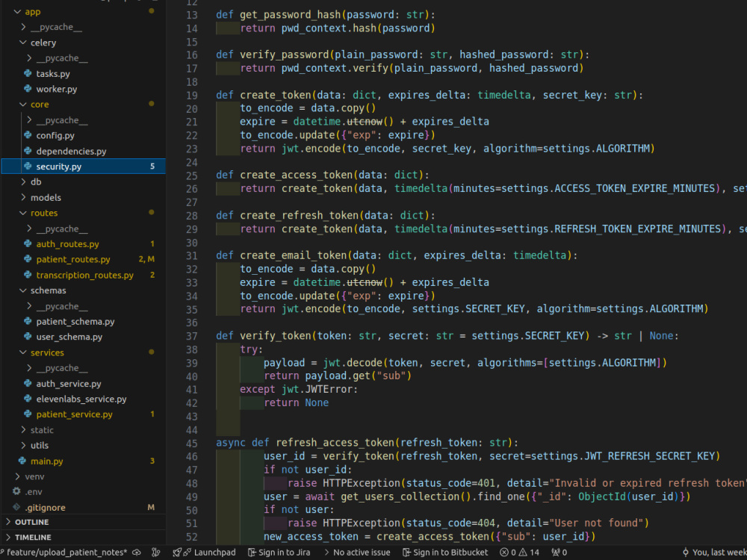
Task: Click refresh_access_token function name on line 45
Action: point(335,442)
